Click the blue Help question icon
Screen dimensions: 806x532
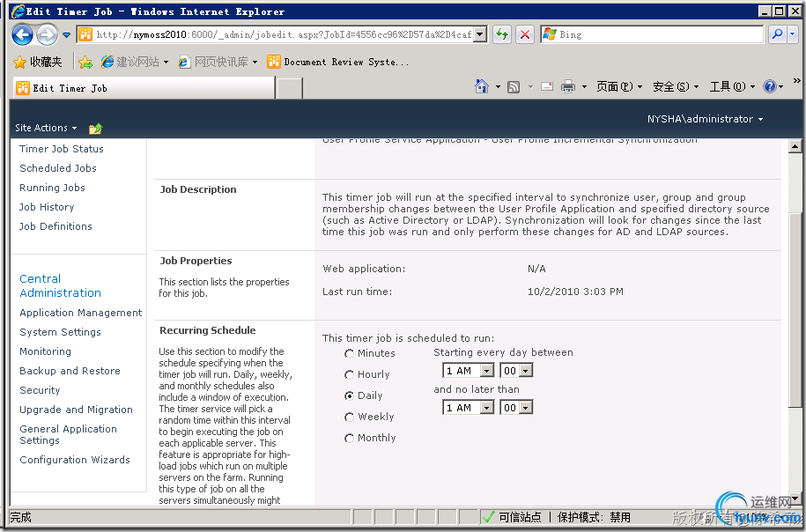coord(770,86)
